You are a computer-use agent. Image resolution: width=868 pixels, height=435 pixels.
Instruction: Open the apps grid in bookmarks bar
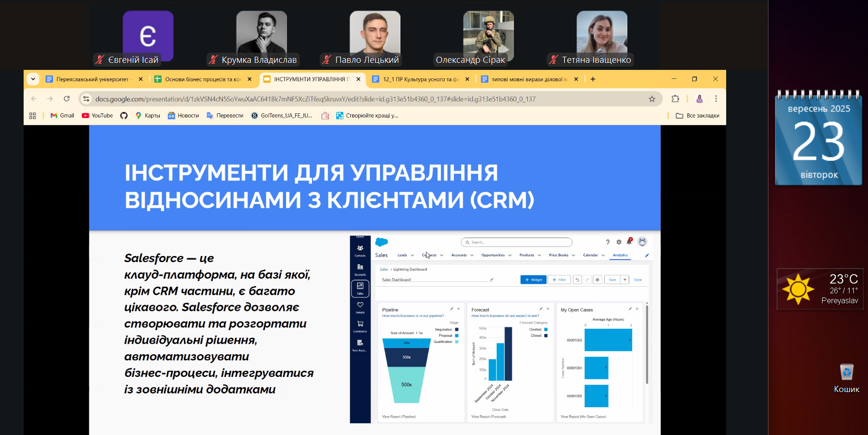tap(33, 116)
